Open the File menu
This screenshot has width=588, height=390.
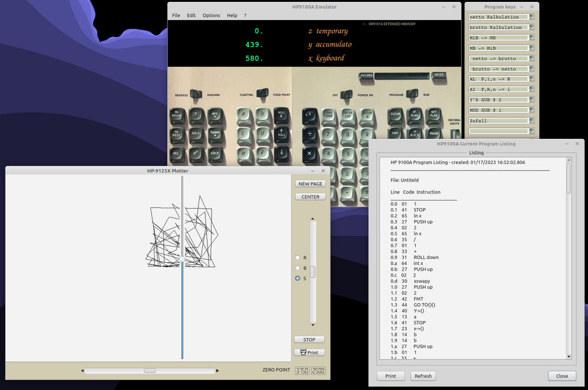tap(176, 15)
